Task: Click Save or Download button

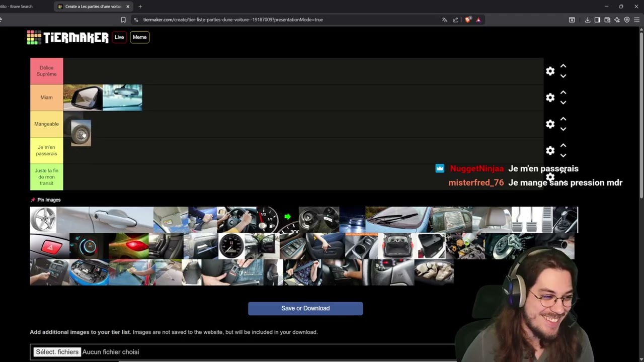Action: 305,308
